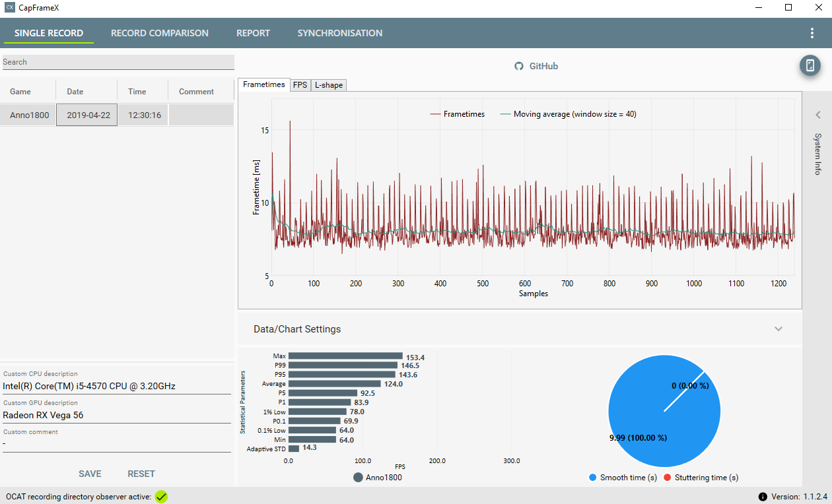Sort records by Time column header
The height and width of the screenshot is (504, 832).
(x=143, y=92)
